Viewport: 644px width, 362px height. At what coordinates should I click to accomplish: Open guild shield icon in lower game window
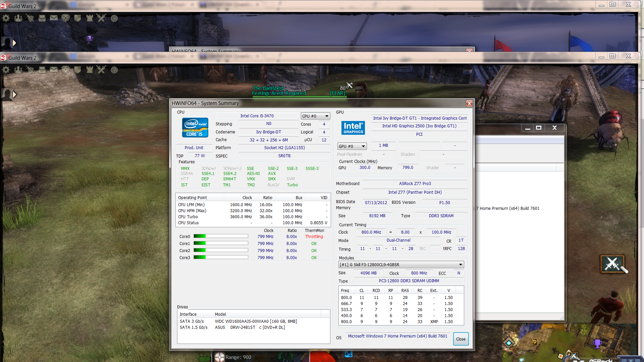tap(77, 70)
